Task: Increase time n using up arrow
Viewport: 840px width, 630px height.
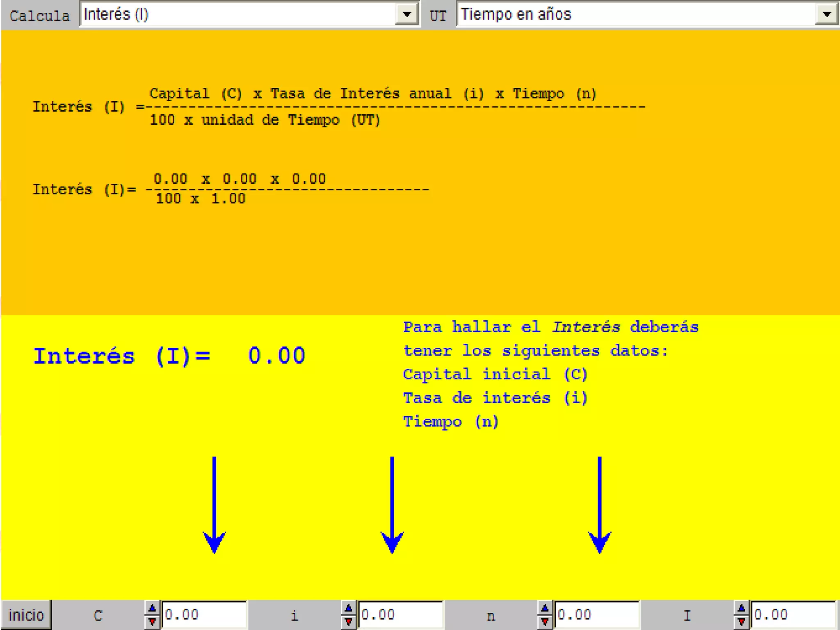Action: point(545,608)
